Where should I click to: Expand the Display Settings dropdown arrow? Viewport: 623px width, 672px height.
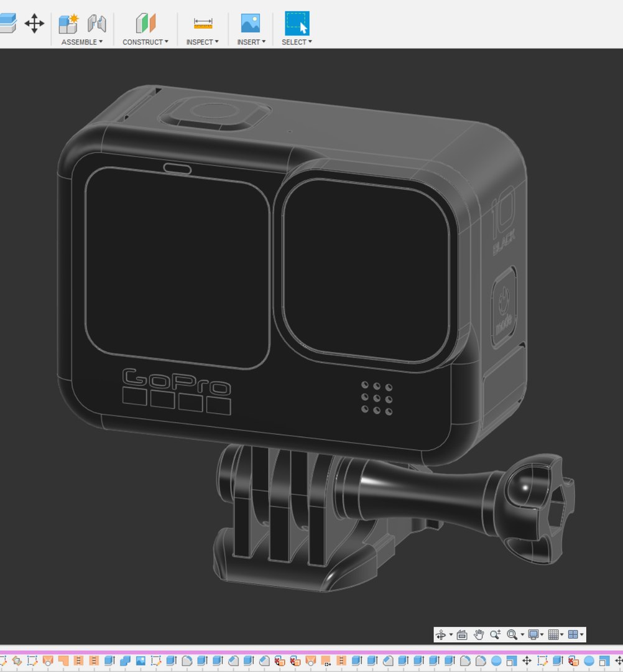point(542,635)
